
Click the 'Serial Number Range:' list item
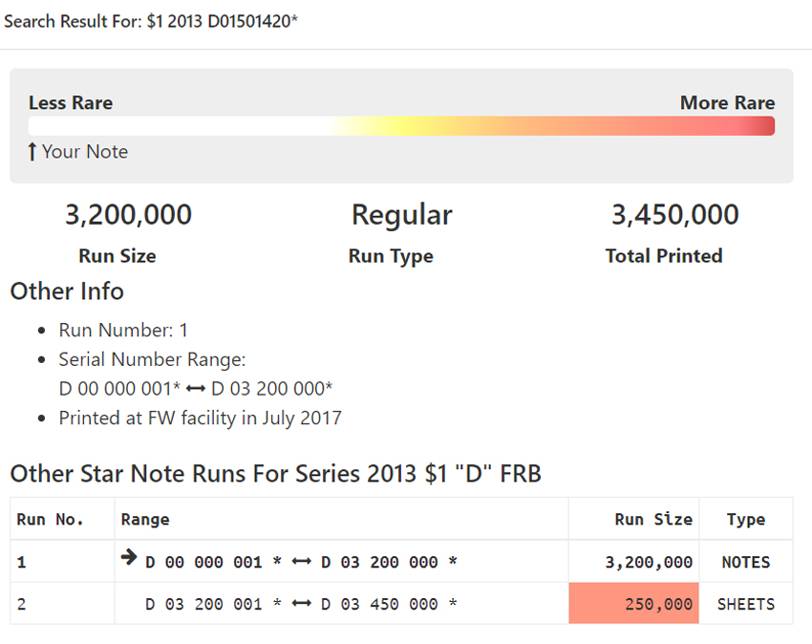point(152,359)
